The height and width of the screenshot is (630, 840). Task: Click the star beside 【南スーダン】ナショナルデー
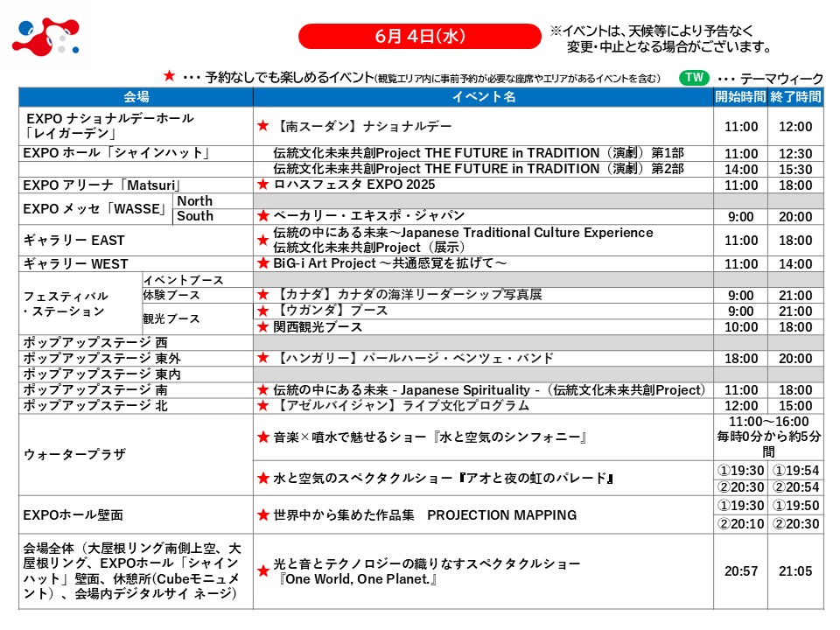262,126
